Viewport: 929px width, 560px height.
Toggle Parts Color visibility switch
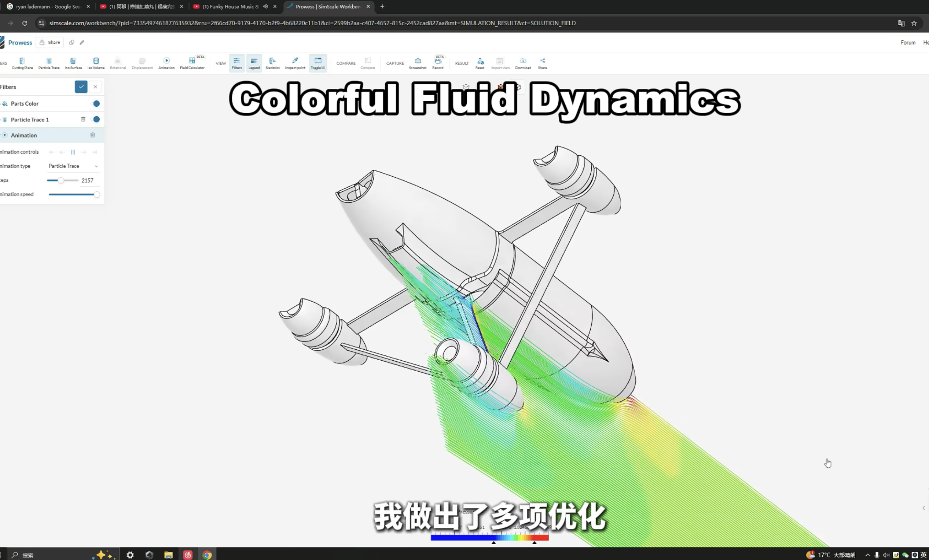pyautogui.click(x=96, y=104)
